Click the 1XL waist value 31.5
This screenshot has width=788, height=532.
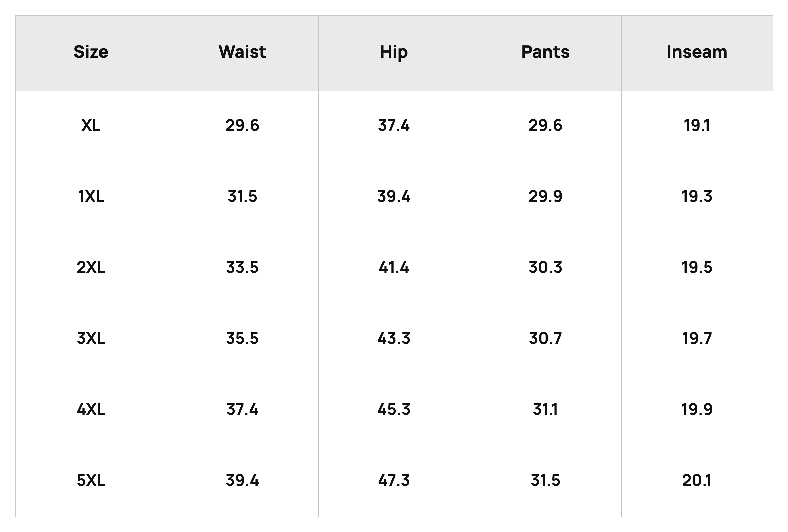242,196
